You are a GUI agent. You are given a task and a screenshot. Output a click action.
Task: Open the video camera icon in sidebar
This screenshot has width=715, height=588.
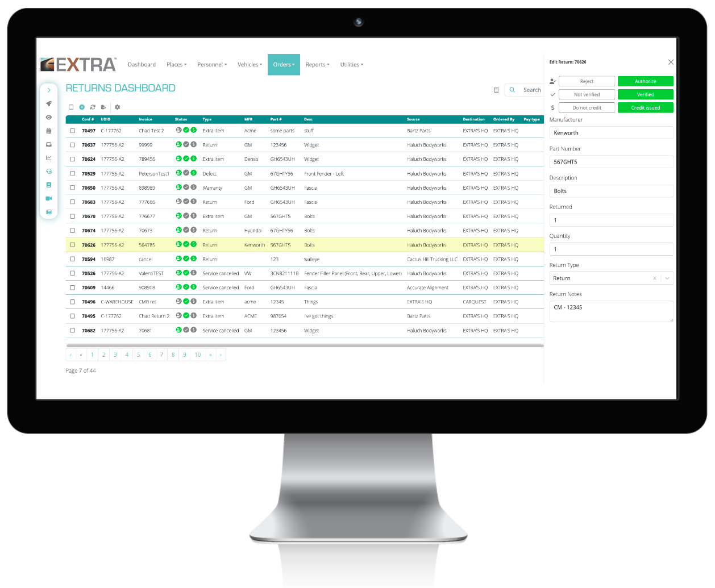tap(49, 198)
